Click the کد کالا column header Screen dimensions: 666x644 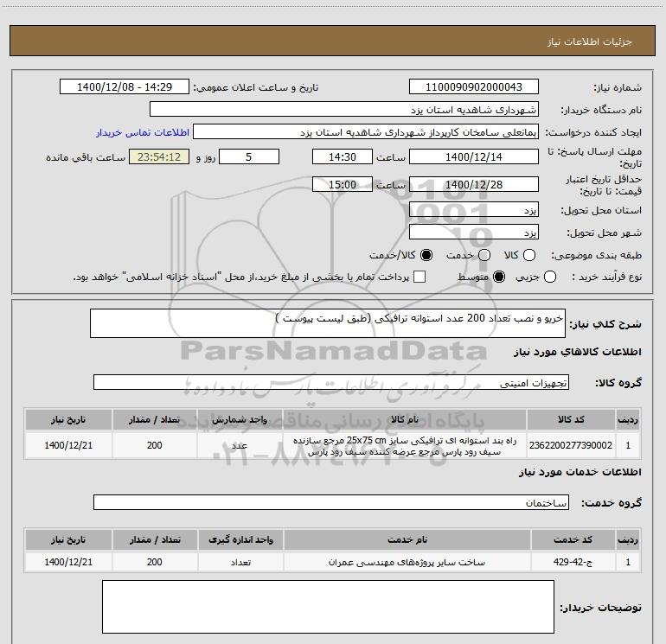(x=571, y=420)
